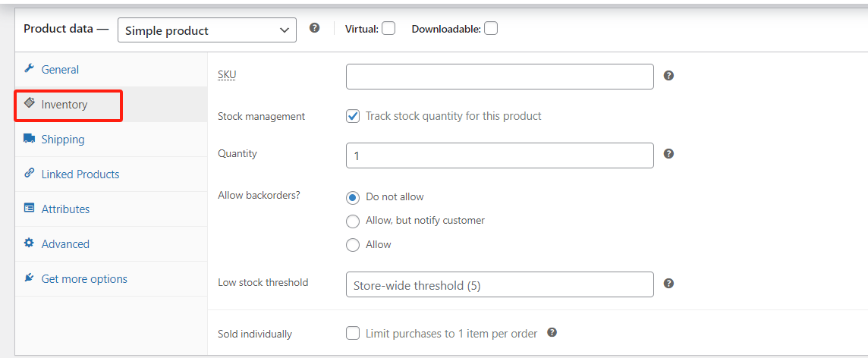Screen dimensions: 868x358
Task: Click help icon next to product type dropdown
Action: (315, 28)
